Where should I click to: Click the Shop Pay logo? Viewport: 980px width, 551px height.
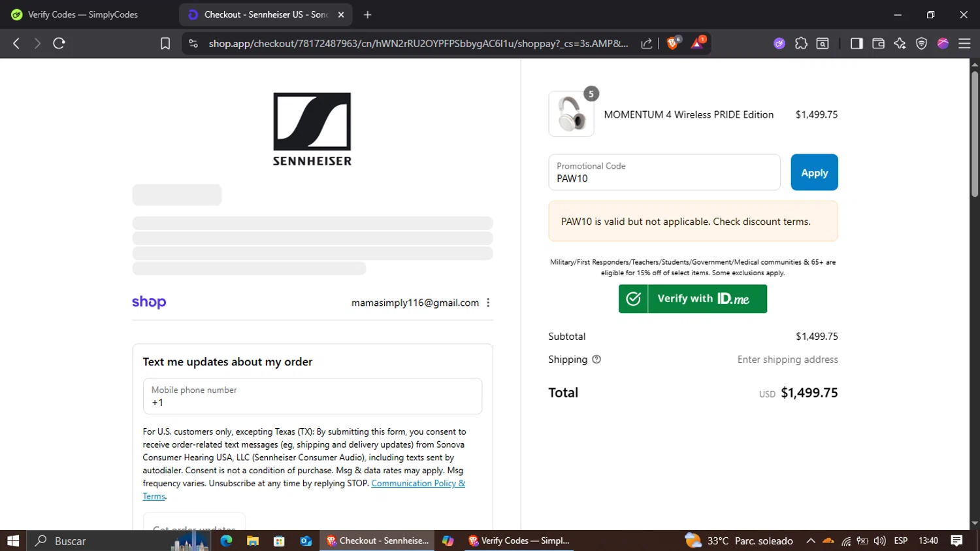tap(149, 302)
